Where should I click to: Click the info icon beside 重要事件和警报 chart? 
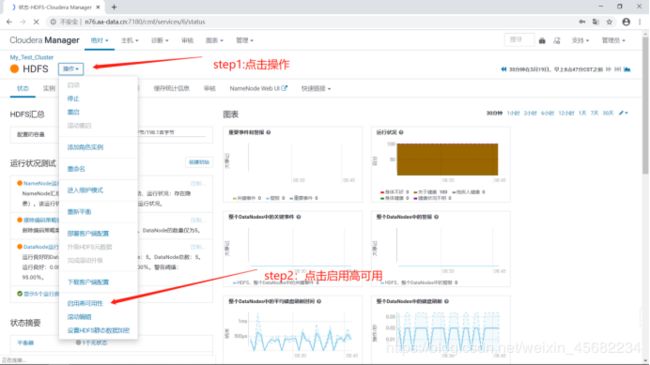(x=269, y=132)
